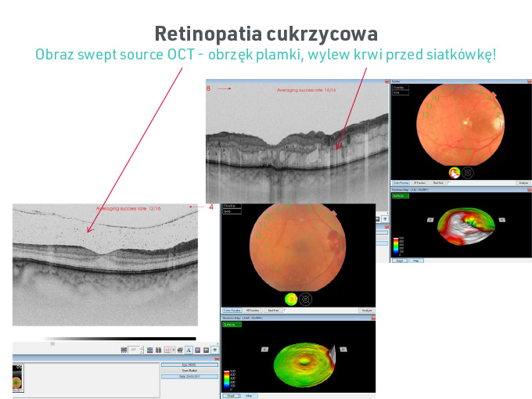The width and height of the screenshot is (532, 399).
Task: Click the stepper arrows beside toolbar number field
Action: [142, 350]
